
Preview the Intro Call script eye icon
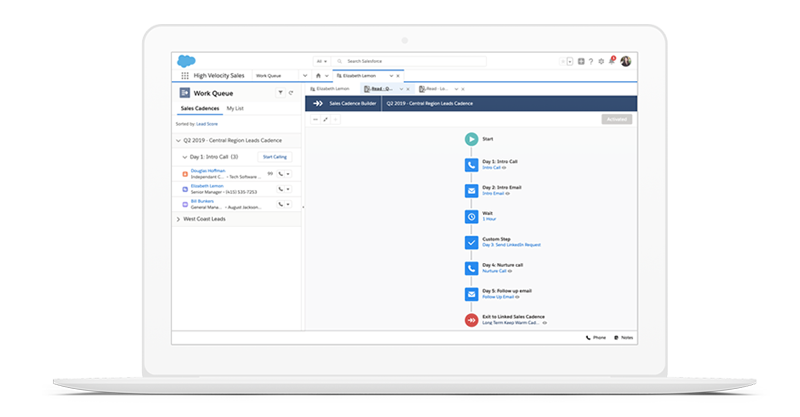tap(504, 167)
